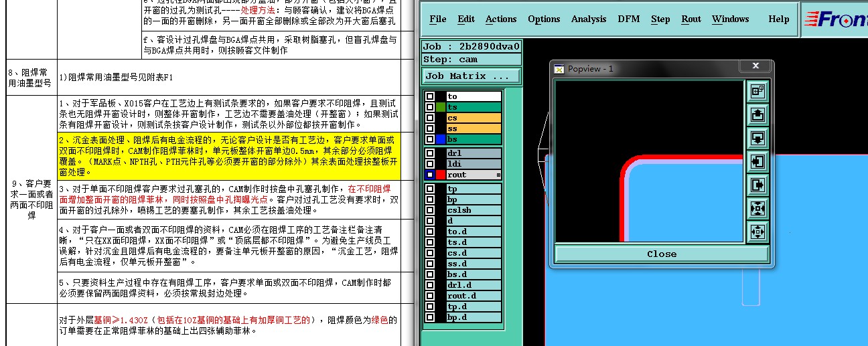Toggle the checkbox for layer to
Screen dimensions: 868x346
pos(429,96)
